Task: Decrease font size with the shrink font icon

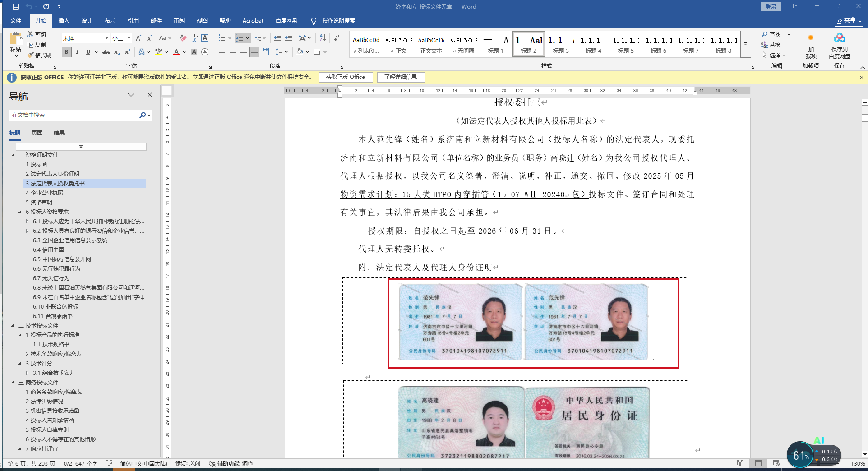Action: pyautogui.click(x=149, y=38)
